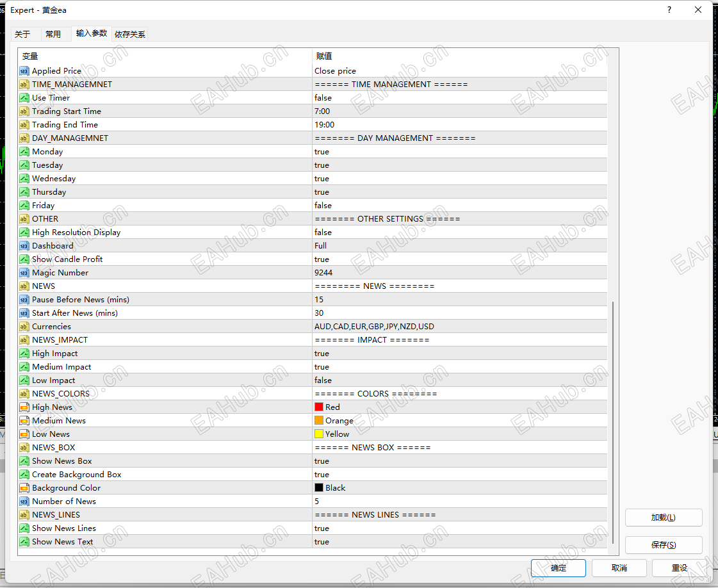Click the icon beside Show News Lines

24,528
